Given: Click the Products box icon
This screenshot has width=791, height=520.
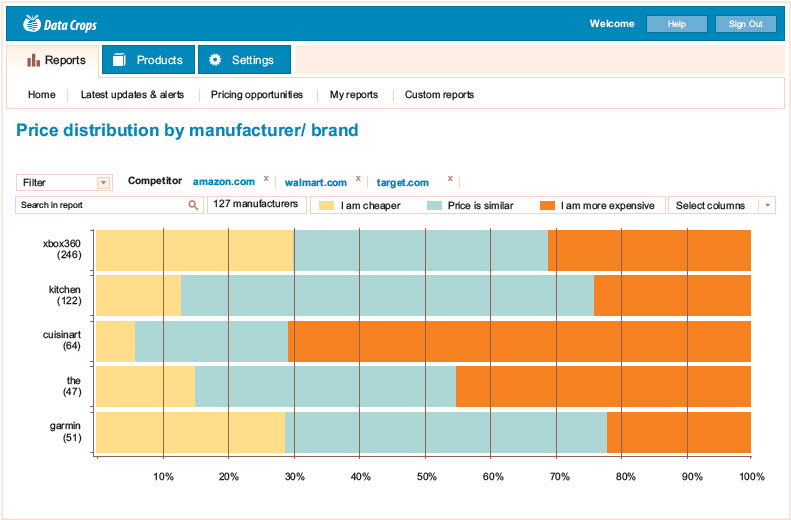Looking at the screenshot, I should (x=119, y=60).
